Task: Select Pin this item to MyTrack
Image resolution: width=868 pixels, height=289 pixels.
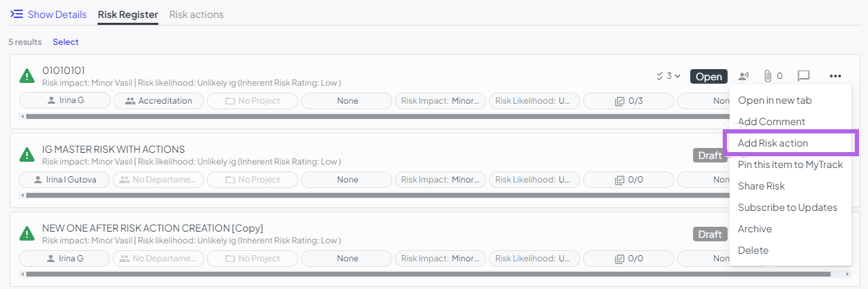Action: coord(791,165)
